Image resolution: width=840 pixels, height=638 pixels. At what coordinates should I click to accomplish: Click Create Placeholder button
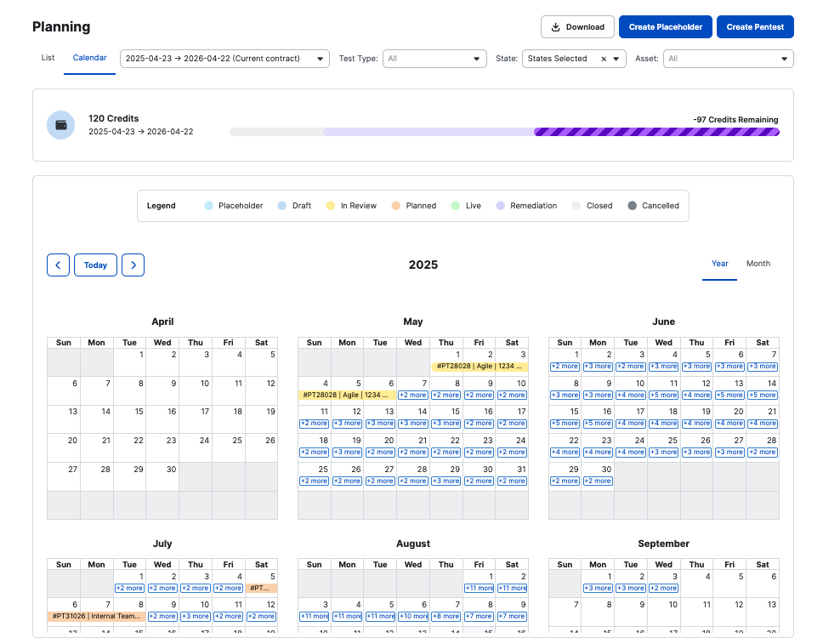click(x=666, y=27)
